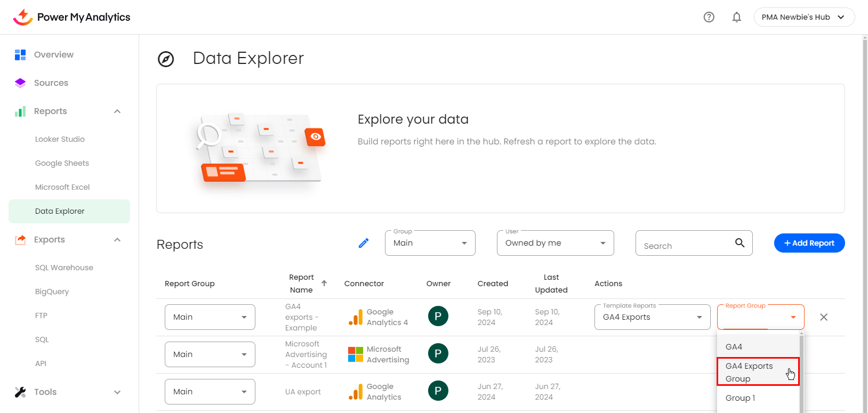Open the Owned by me user dropdown

(555, 243)
